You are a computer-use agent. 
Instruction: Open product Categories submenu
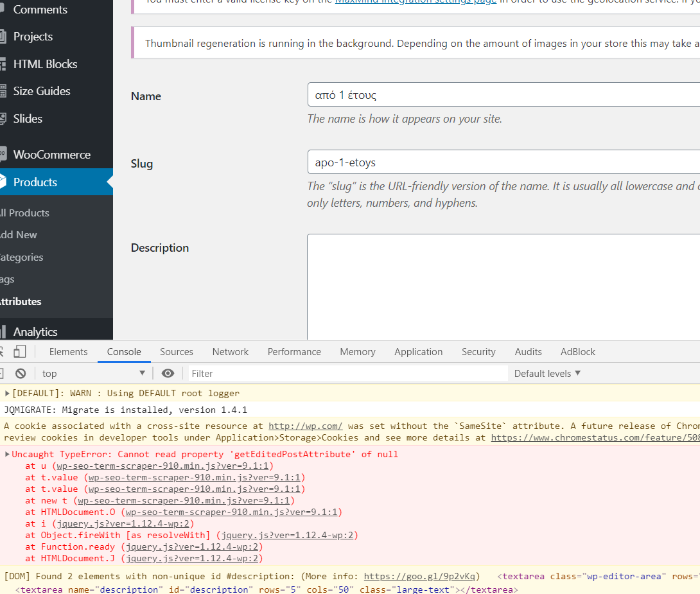(21, 257)
